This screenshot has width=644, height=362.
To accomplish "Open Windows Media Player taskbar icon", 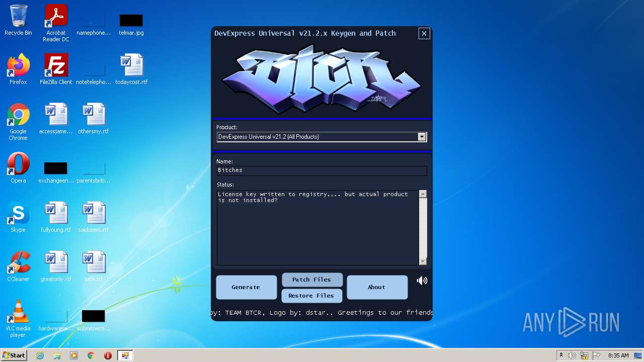I will (74, 355).
